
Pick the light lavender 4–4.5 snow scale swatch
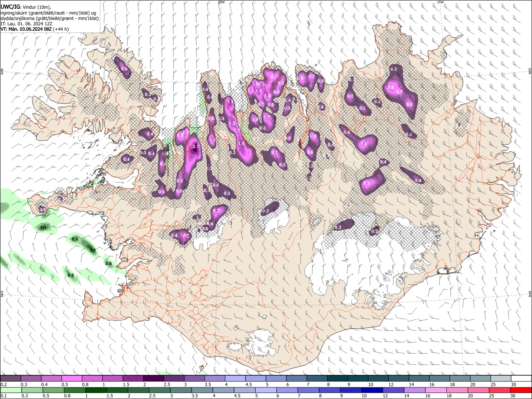(235, 378)
